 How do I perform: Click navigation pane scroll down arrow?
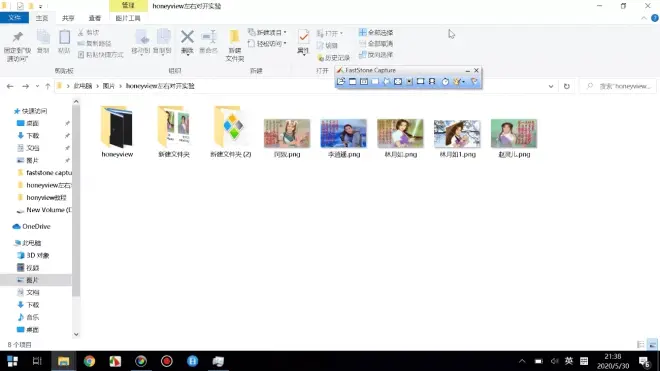(76, 334)
